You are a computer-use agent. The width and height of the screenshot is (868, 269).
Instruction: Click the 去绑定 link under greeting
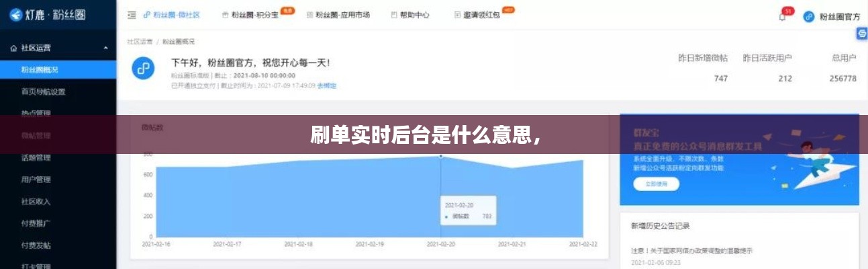coord(326,85)
